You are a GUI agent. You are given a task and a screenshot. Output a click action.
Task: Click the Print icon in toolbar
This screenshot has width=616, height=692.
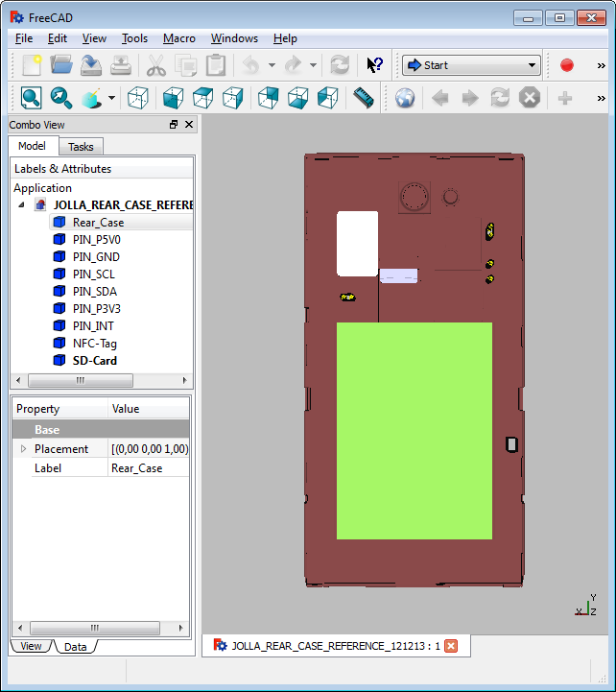121,65
